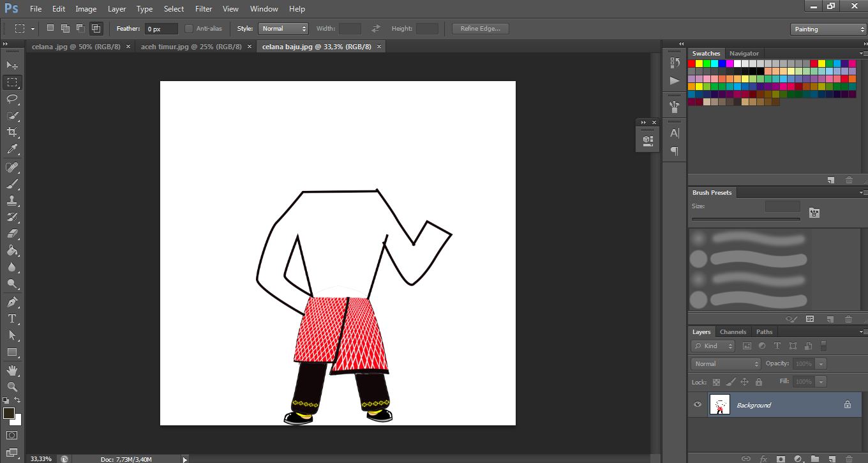Choose New selection mode
Screen dimensions: 868x463
point(50,28)
